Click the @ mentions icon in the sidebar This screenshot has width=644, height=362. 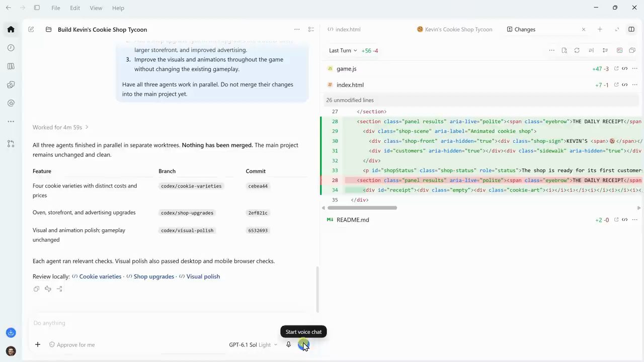[x=11, y=103]
